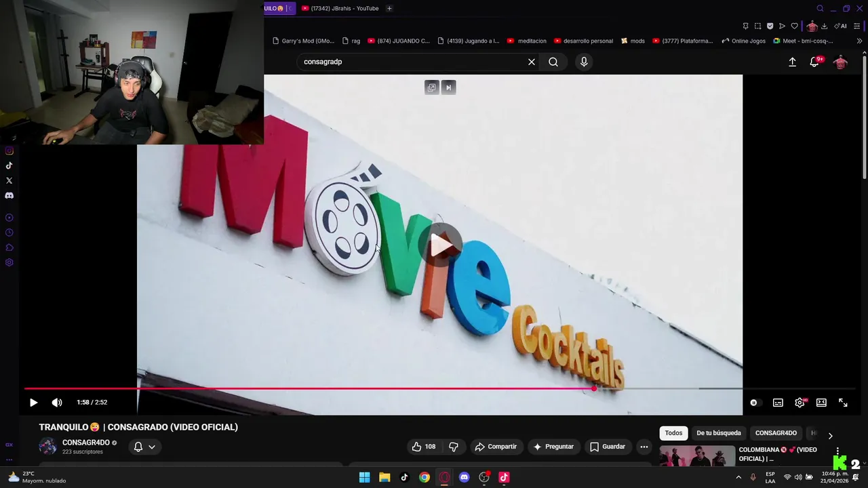
Task: Open TikTok in the Opera GX sidebar
Action: tap(9, 165)
